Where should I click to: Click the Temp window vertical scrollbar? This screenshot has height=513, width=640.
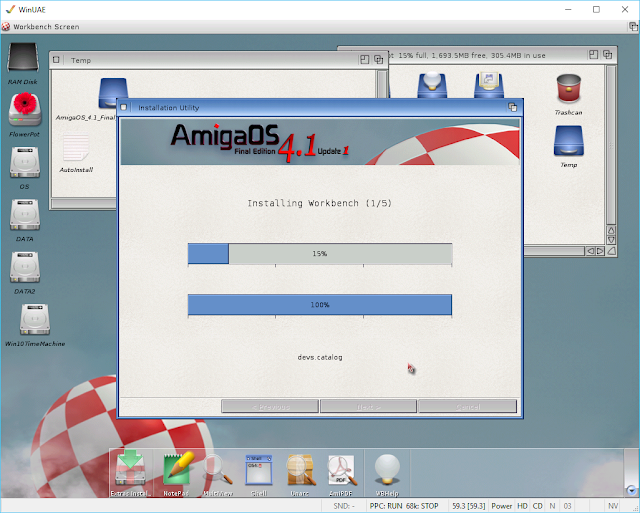tap(382, 84)
